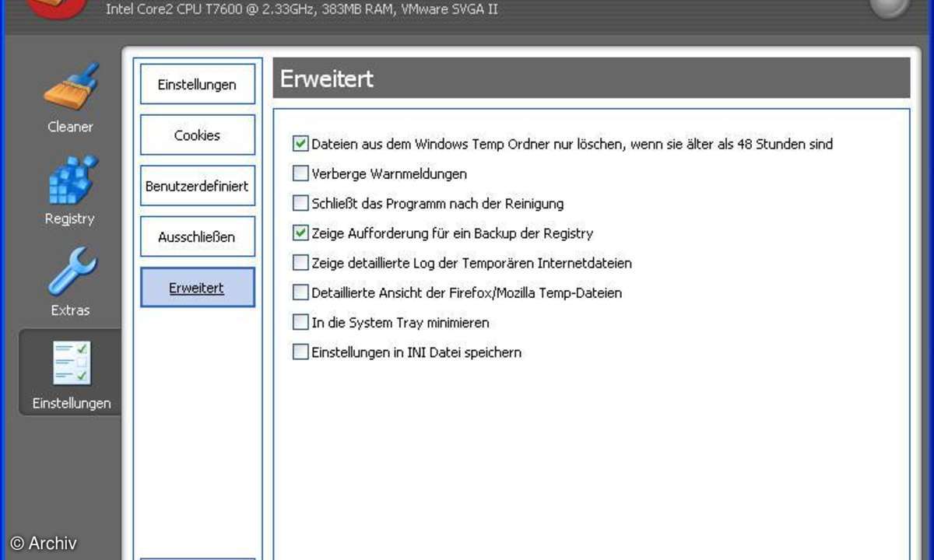
Task: Uncheck Aufforderung für Backup der Registry
Action: (x=300, y=233)
